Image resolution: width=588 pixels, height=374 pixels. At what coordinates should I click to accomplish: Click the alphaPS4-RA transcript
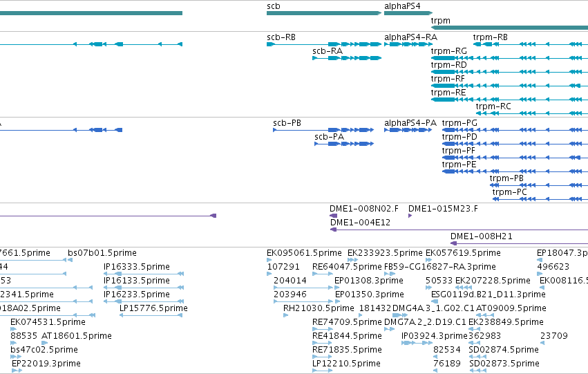pos(408,44)
